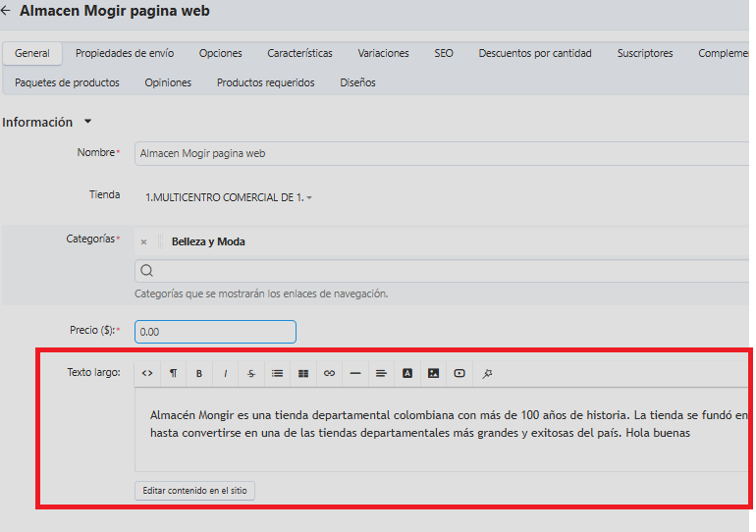Insert a hyperlink using the link icon
Viewport: 756px width, 532px height.
pyautogui.click(x=329, y=373)
